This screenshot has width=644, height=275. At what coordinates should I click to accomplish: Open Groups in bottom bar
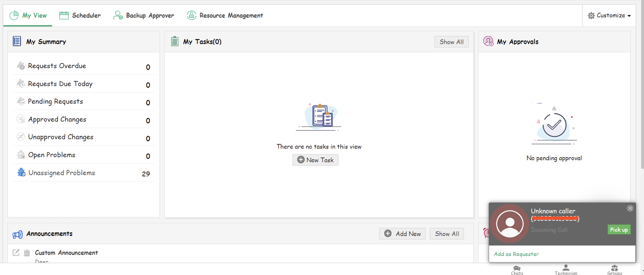[x=615, y=270]
